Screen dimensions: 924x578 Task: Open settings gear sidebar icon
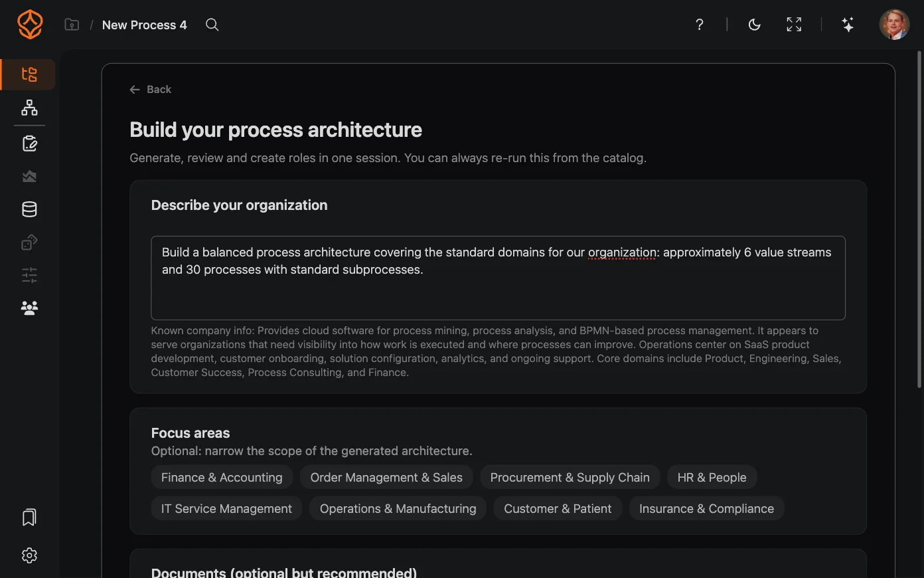pyautogui.click(x=29, y=555)
